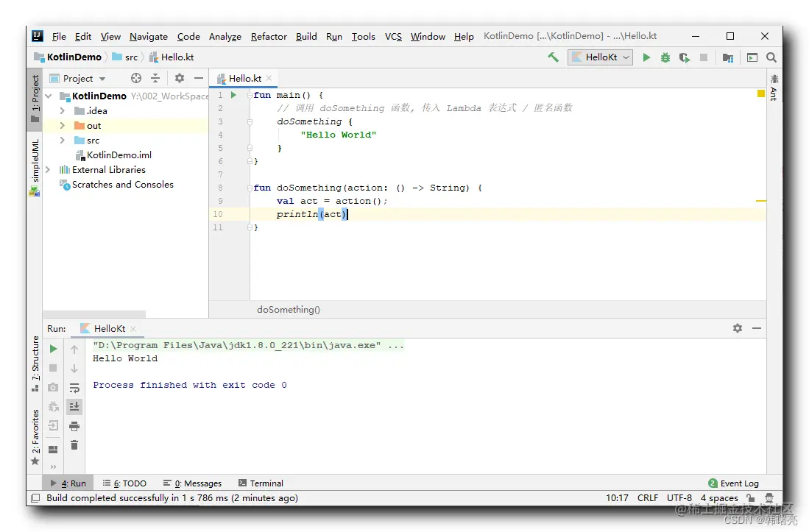Clear console with the trash icon

(x=74, y=445)
